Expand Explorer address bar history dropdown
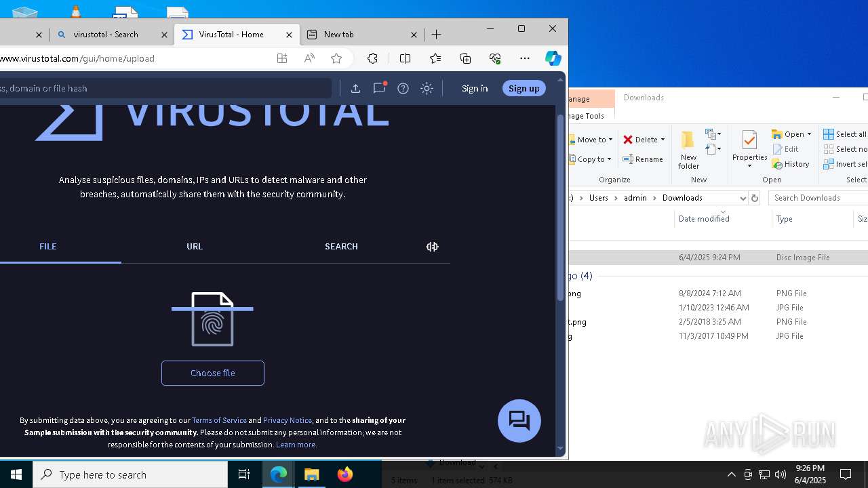The width and height of the screenshot is (868, 488). [x=743, y=198]
